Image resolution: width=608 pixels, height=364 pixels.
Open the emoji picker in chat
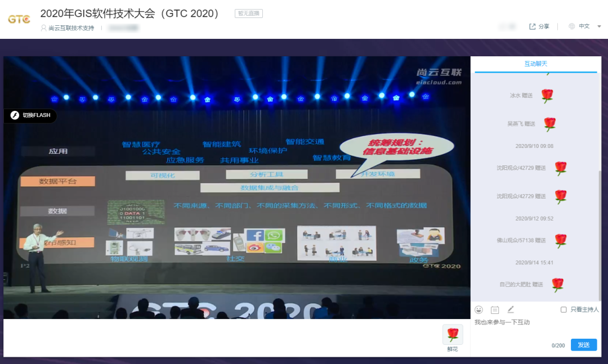479,309
